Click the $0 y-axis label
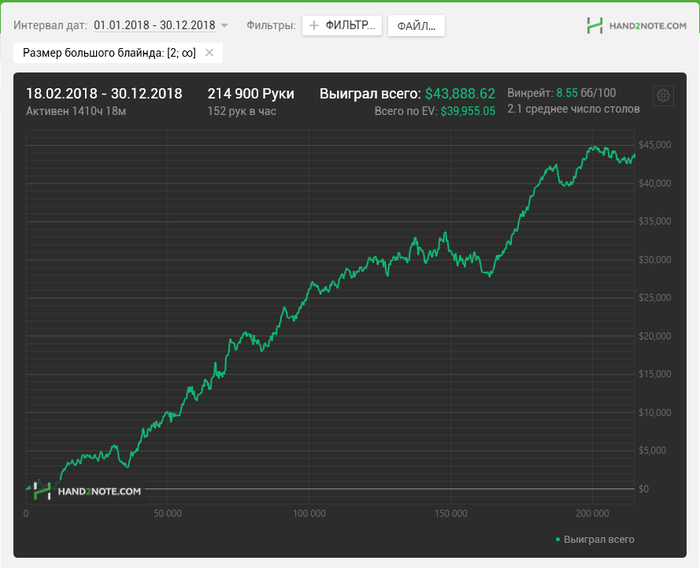This screenshot has height=568, width=700. (643, 489)
